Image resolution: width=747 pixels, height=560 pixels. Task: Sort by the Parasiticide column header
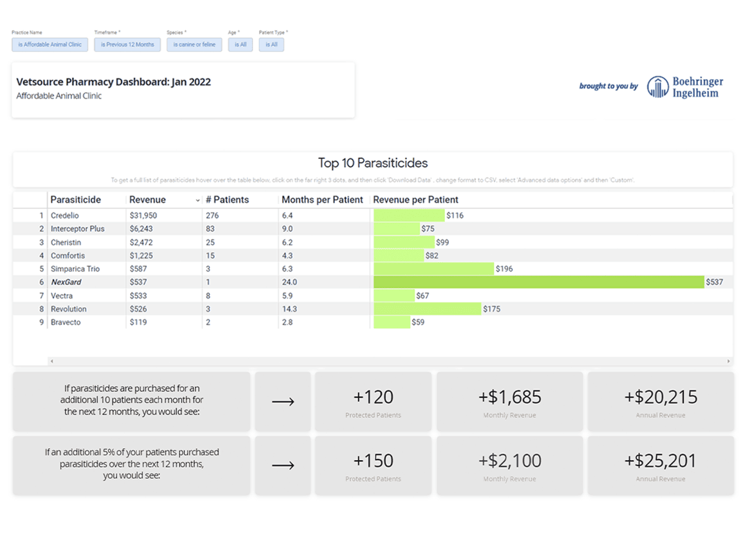pos(76,200)
